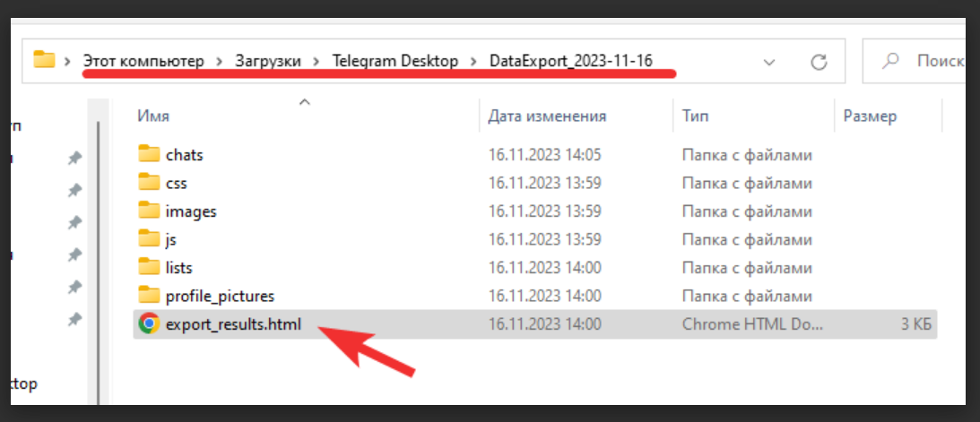Viewport: 980px width, 422px height.
Task: Go to Telegram Desktop in breadcrumb
Action: [395, 61]
